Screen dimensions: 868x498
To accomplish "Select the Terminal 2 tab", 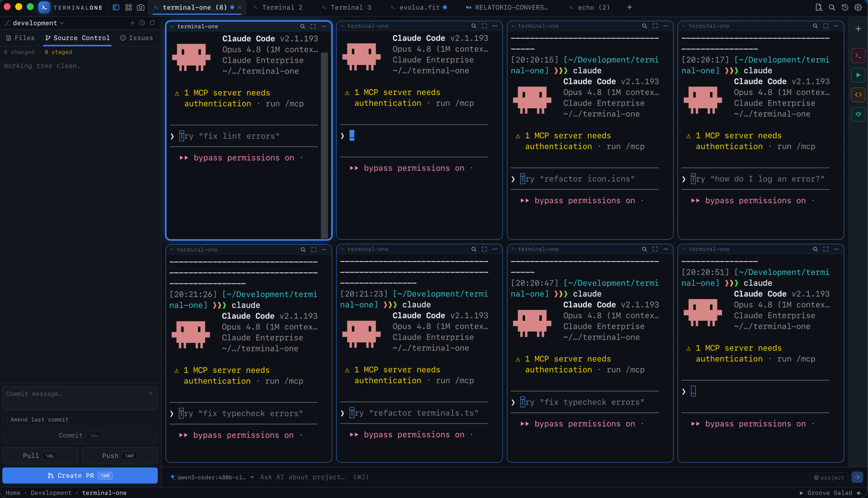I will point(278,7).
